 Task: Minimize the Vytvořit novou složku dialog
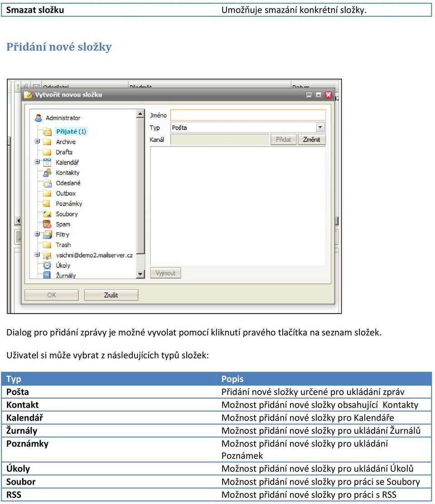pyautogui.click(x=309, y=94)
